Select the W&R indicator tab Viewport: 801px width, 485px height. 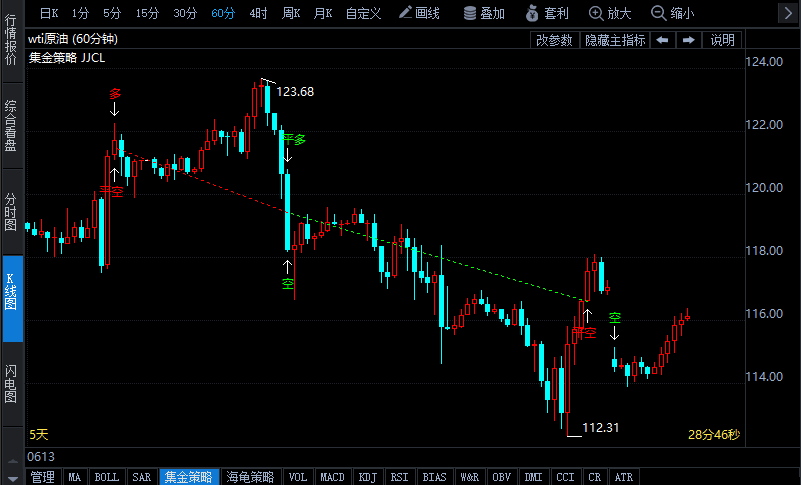click(469, 477)
